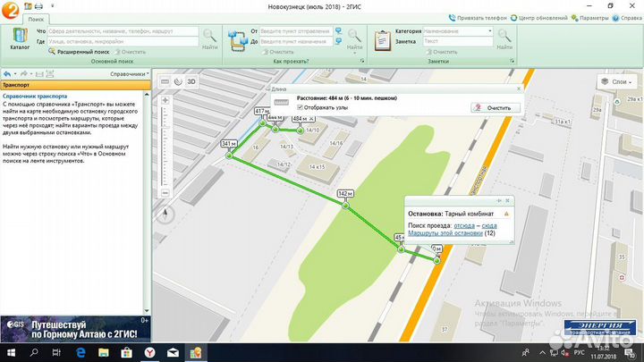Click the Заметка text field

pos(458,41)
